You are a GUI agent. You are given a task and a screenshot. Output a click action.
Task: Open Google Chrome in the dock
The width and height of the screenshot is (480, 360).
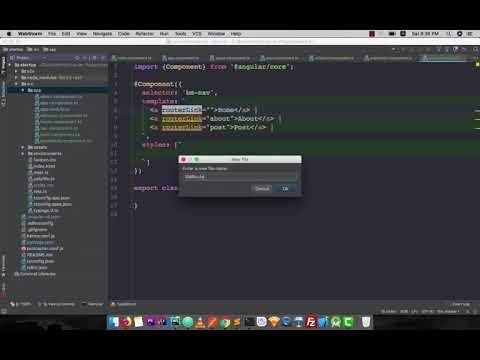tap(225, 322)
